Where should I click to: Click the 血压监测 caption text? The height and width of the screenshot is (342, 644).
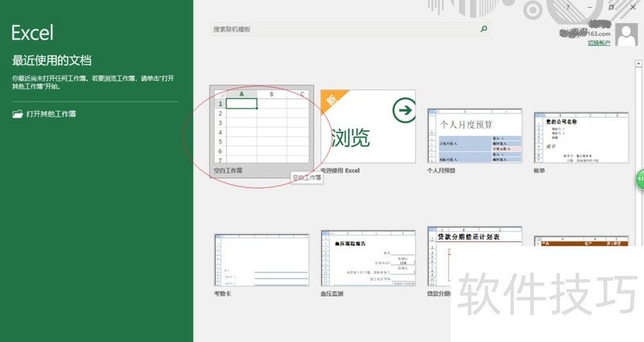332,294
